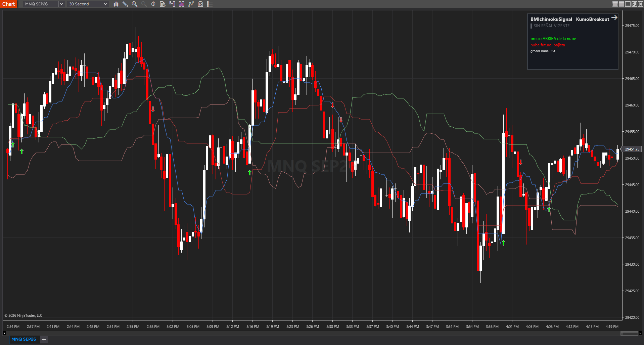This screenshot has height=345, width=644.
Task: Click the horizontal scrollbar left arrow
Action: click(x=4, y=333)
